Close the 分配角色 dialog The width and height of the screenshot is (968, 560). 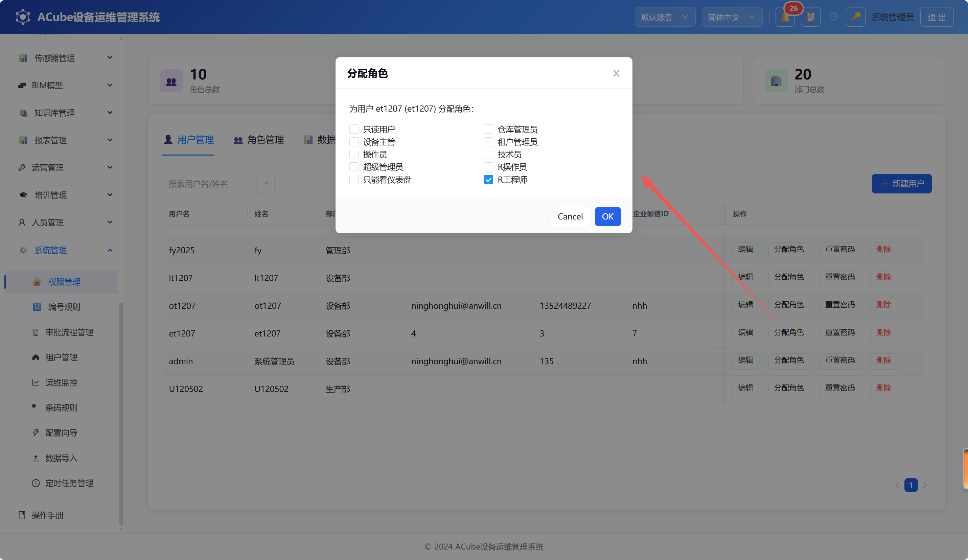pyautogui.click(x=616, y=73)
